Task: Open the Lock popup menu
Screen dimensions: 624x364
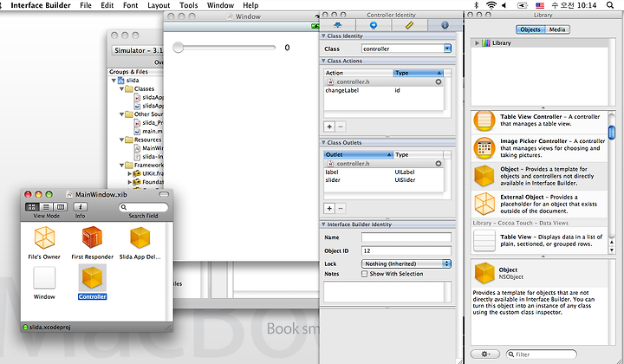Action: 406,263
